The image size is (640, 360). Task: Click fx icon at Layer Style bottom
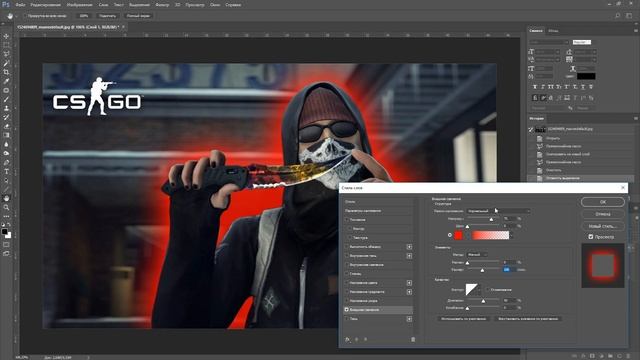[x=347, y=339]
